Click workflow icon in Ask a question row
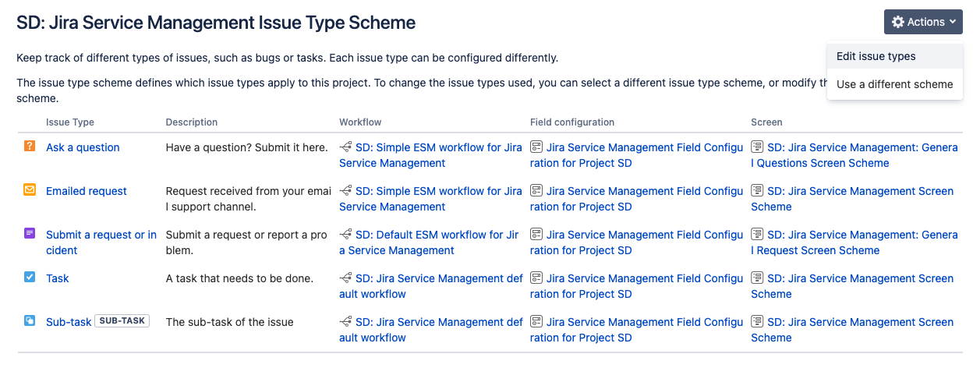Screen dimensions: 980x368 coord(346,147)
